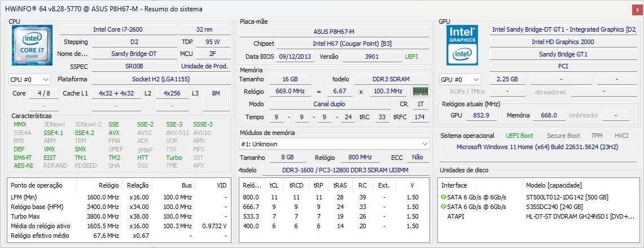
Task: Close the HWiNFO summary window
Action: pyautogui.click(x=637, y=8)
